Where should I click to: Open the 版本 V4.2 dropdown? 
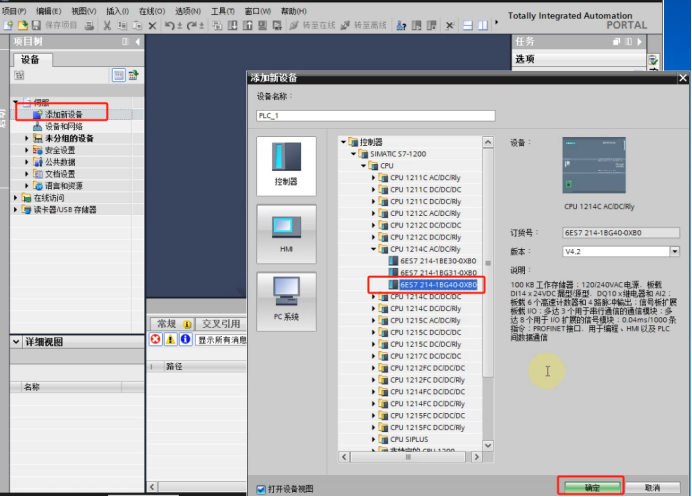pyautogui.click(x=674, y=252)
